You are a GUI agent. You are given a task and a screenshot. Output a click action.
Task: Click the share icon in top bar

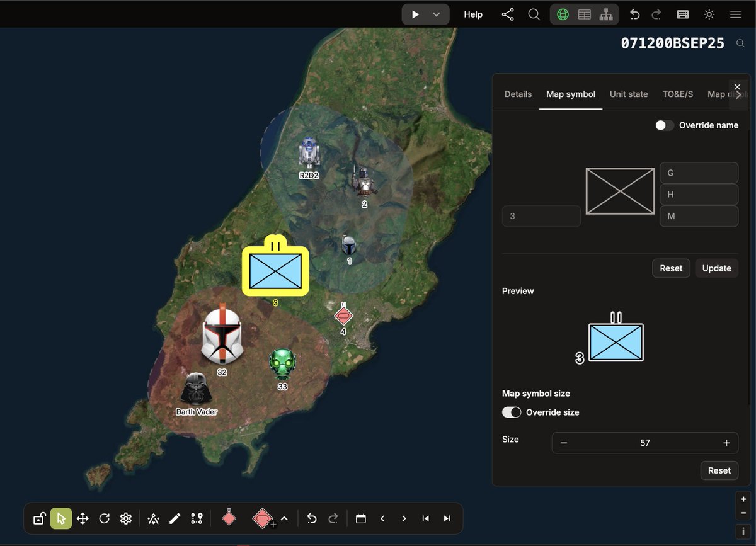(508, 14)
